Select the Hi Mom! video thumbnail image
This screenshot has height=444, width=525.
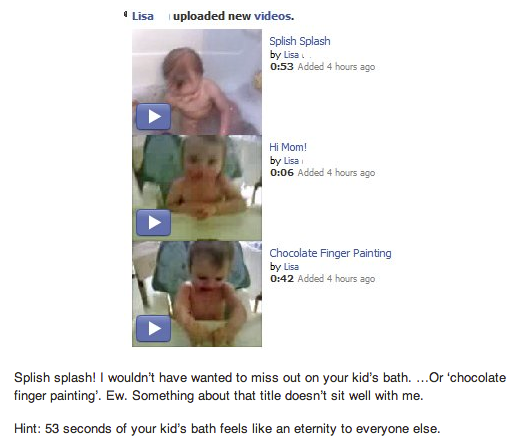(x=197, y=188)
